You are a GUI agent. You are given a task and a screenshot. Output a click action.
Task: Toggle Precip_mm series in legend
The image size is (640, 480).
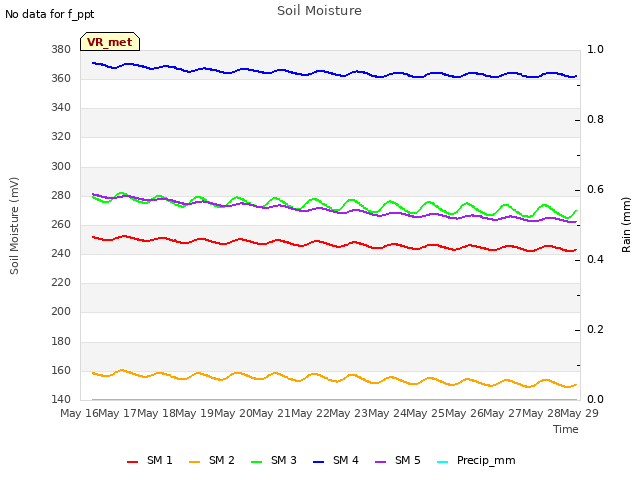point(476,460)
